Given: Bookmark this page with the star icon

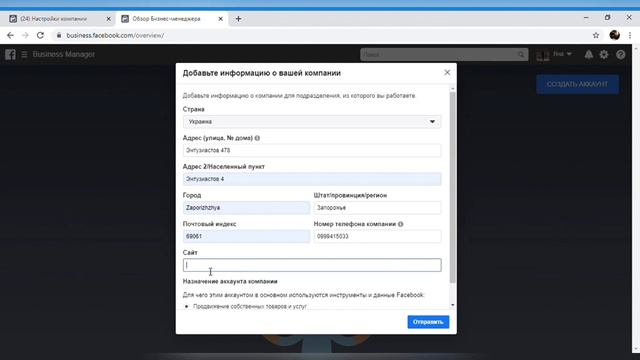Looking at the screenshot, I should pos(596,36).
